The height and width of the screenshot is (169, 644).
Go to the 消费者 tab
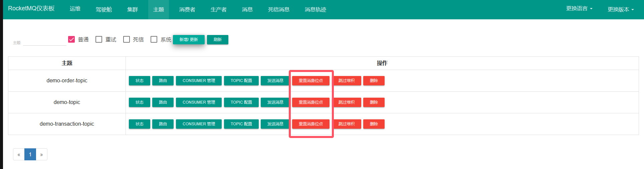click(x=187, y=9)
